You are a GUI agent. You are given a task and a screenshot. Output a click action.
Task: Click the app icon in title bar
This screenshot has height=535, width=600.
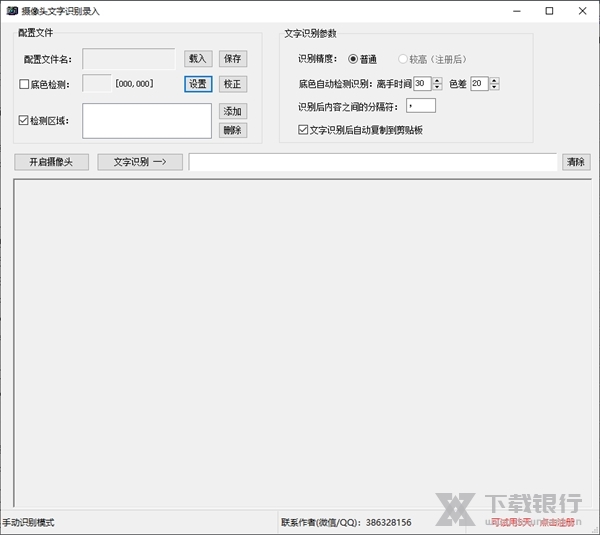tap(12, 11)
